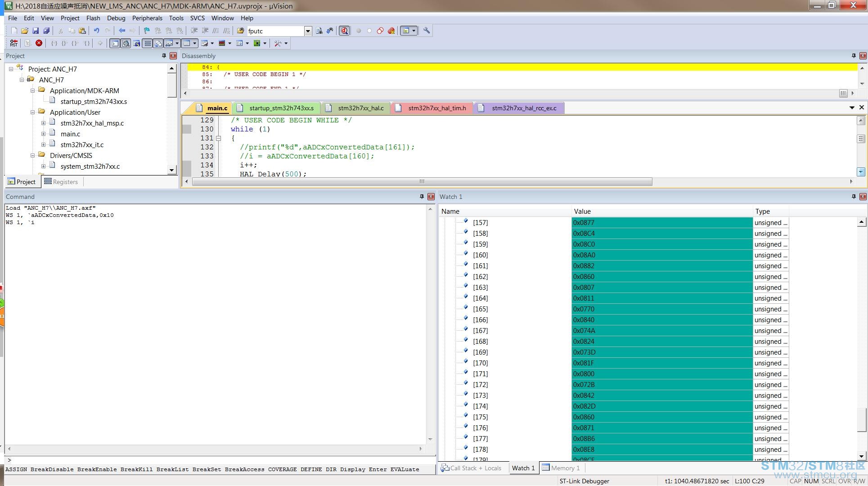The height and width of the screenshot is (486, 868).
Task: Select stm32h7xx_it.c in the project tree
Action: [x=82, y=144]
